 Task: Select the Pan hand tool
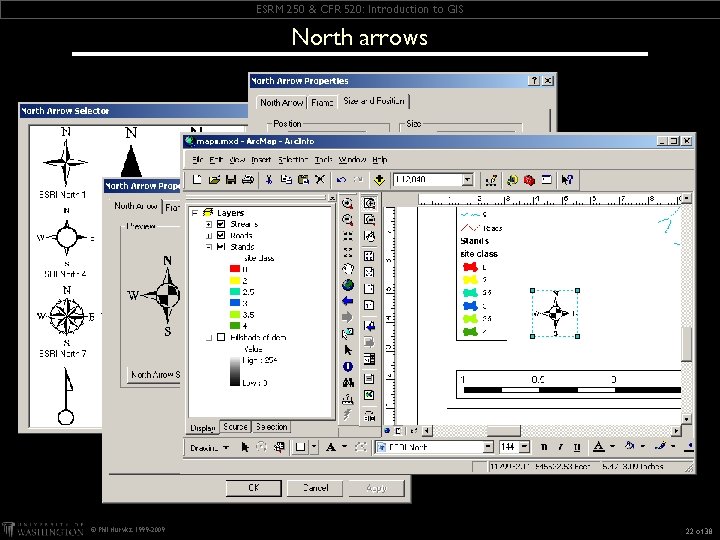(348, 269)
